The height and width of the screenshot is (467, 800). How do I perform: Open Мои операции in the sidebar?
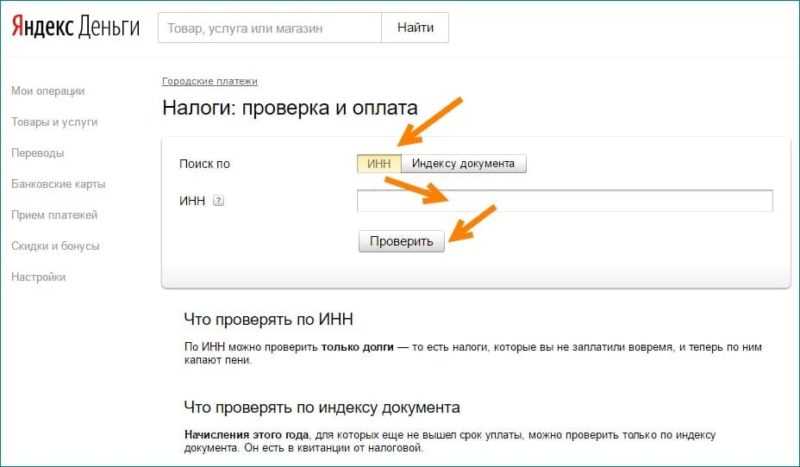click(x=47, y=91)
